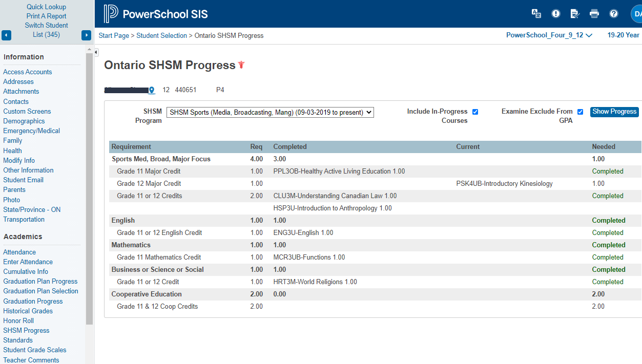The width and height of the screenshot is (642, 364).
Task: Click the Student Selection breadcrumb link
Action: pyautogui.click(x=161, y=35)
